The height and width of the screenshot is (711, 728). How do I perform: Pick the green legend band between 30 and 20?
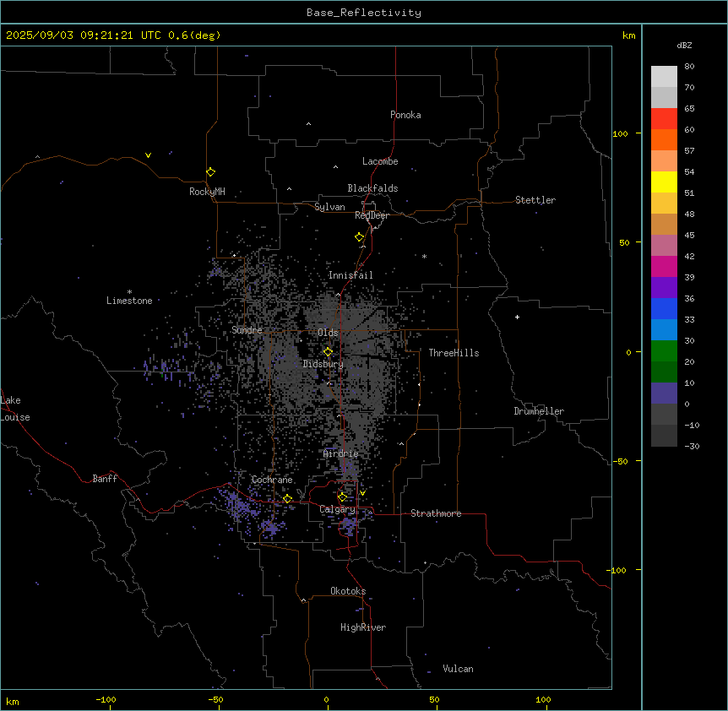pos(664,351)
